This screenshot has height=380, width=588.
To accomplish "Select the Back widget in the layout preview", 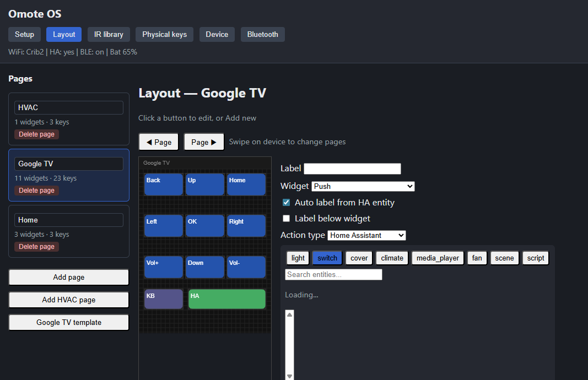I will pos(164,184).
